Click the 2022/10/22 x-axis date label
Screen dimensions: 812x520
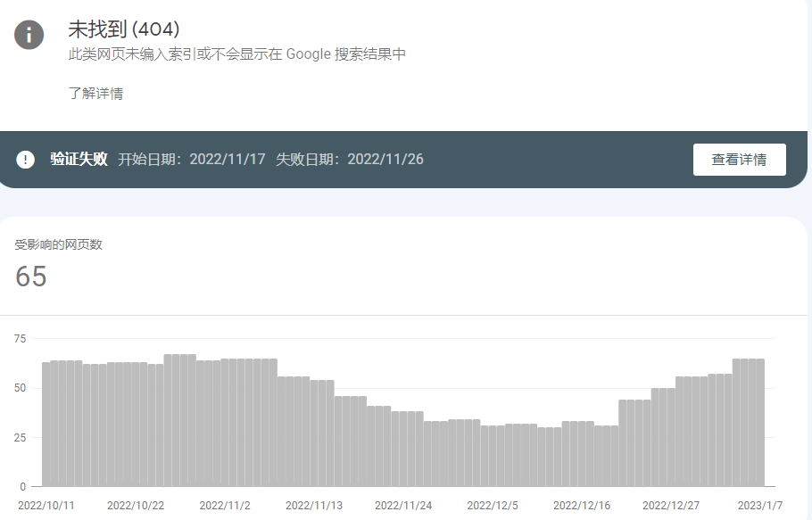(x=136, y=505)
